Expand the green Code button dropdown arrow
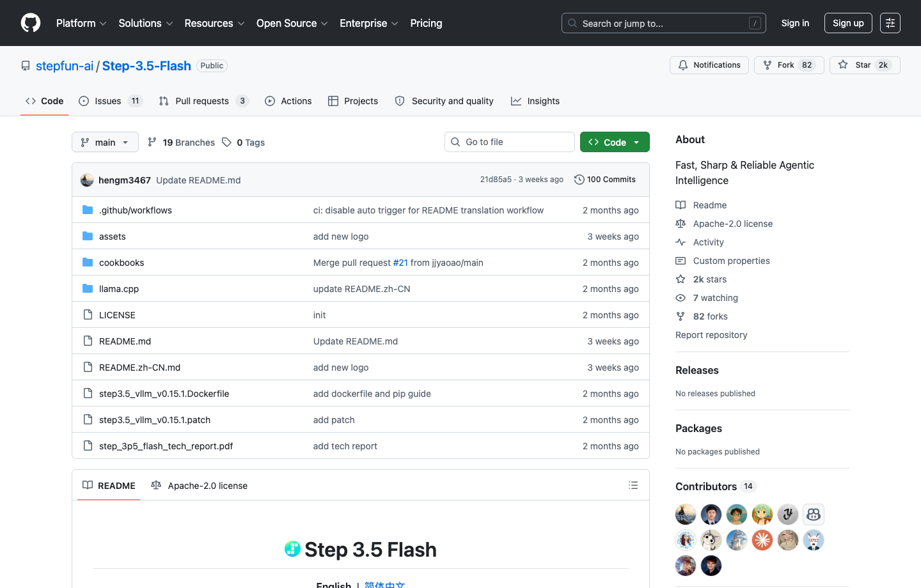The height and width of the screenshot is (588, 921). click(636, 142)
